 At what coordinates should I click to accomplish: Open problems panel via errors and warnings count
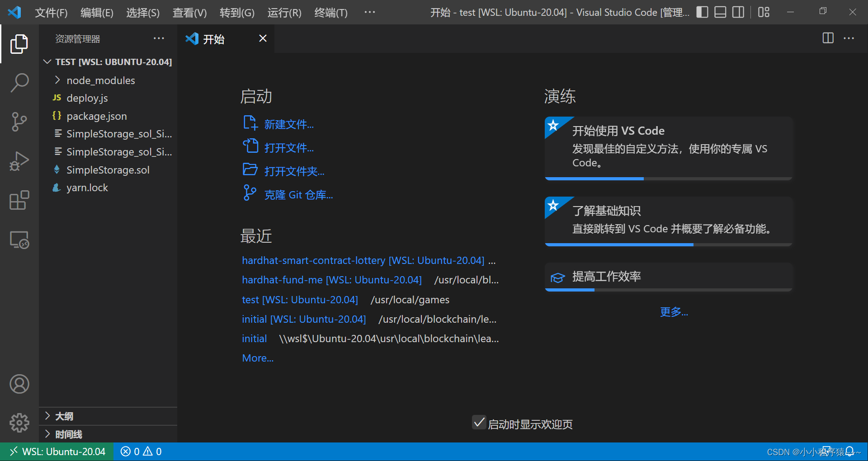click(141, 452)
